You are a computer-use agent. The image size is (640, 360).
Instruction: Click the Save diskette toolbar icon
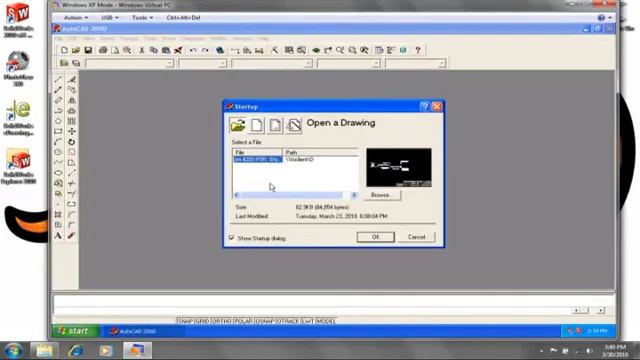88,50
